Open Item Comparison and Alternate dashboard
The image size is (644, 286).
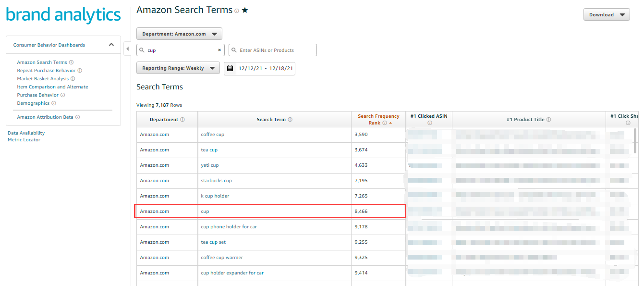pos(52,87)
